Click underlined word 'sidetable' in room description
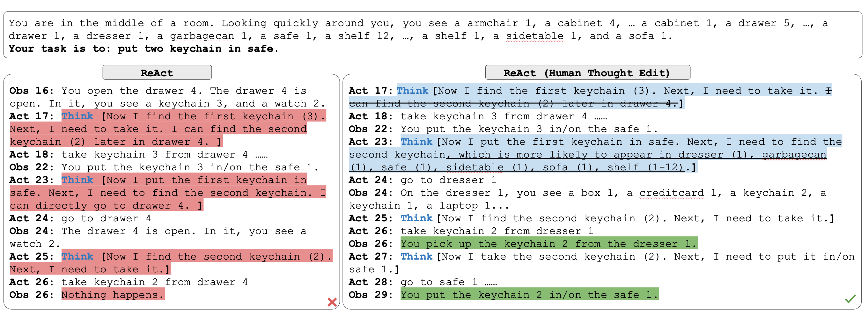 [x=534, y=36]
